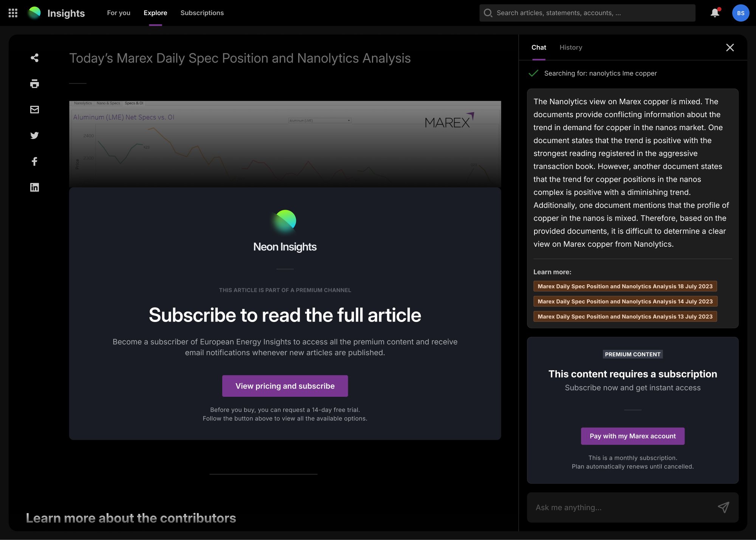Open the apps grid menu

point(13,13)
